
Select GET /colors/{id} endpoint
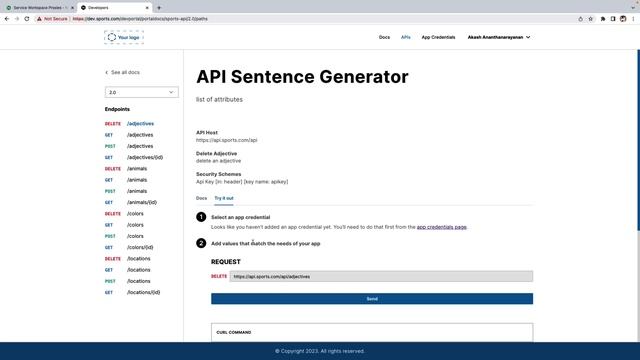(129, 247)
